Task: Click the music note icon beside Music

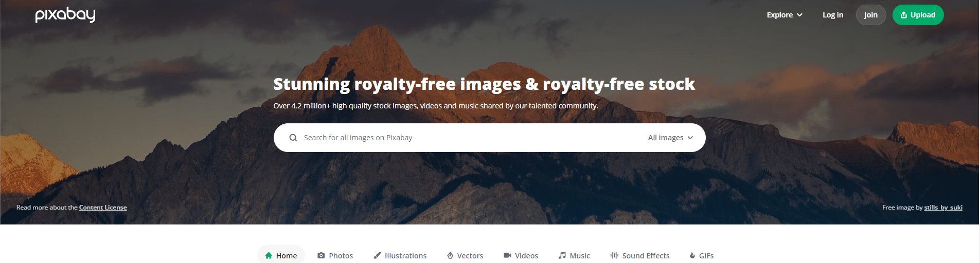Action: (x=562, y=255)
